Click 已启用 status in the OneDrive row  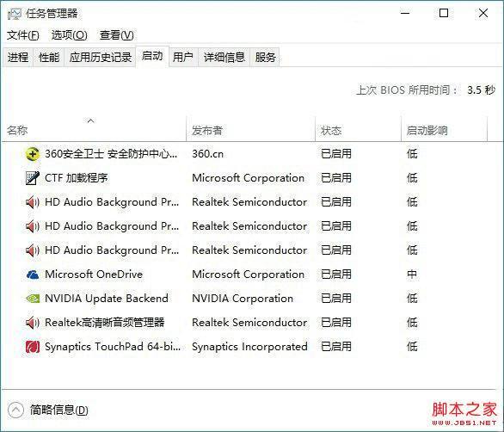click(336, 275)
